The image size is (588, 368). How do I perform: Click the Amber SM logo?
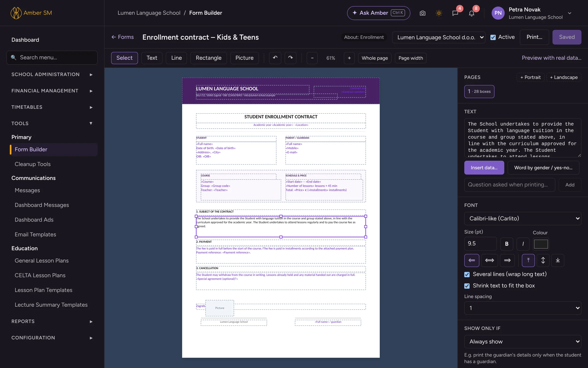point(31,13)
